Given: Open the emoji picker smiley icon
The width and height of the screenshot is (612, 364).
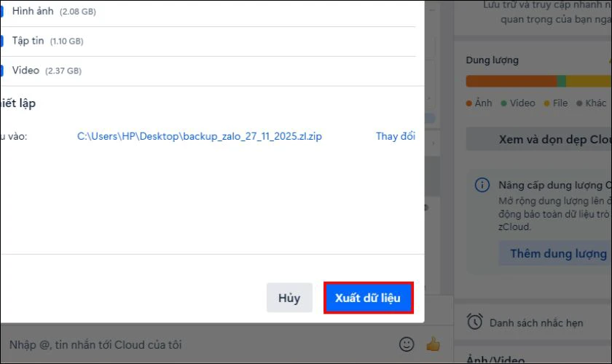Looking at the screenshot, I should [x=407, y=344].
